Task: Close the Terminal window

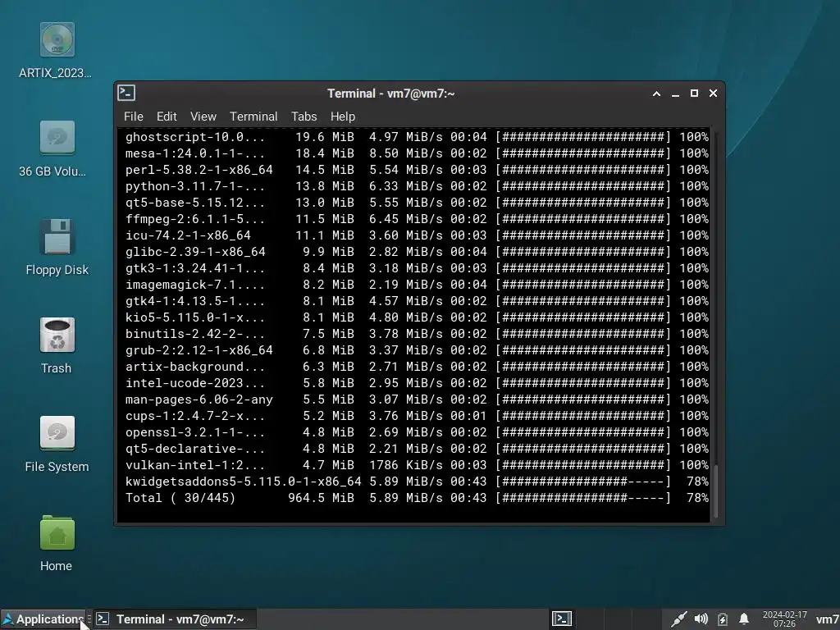Action: 713,94
